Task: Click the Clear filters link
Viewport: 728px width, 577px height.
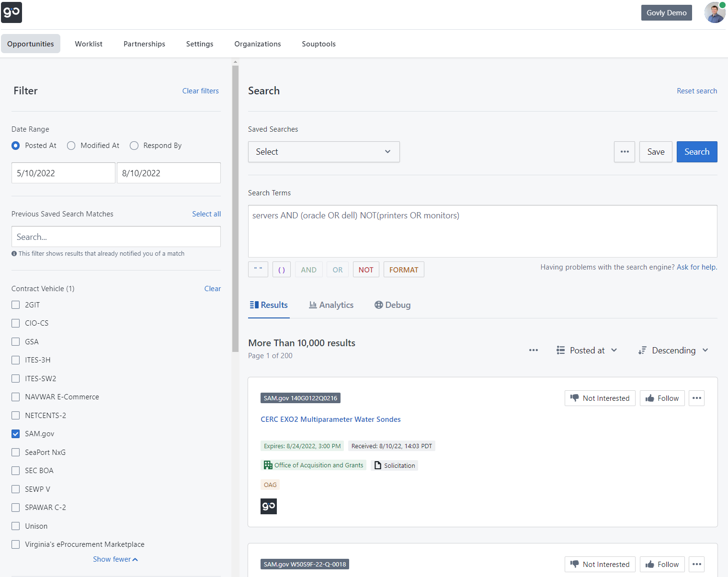Action: coord(200,91)
